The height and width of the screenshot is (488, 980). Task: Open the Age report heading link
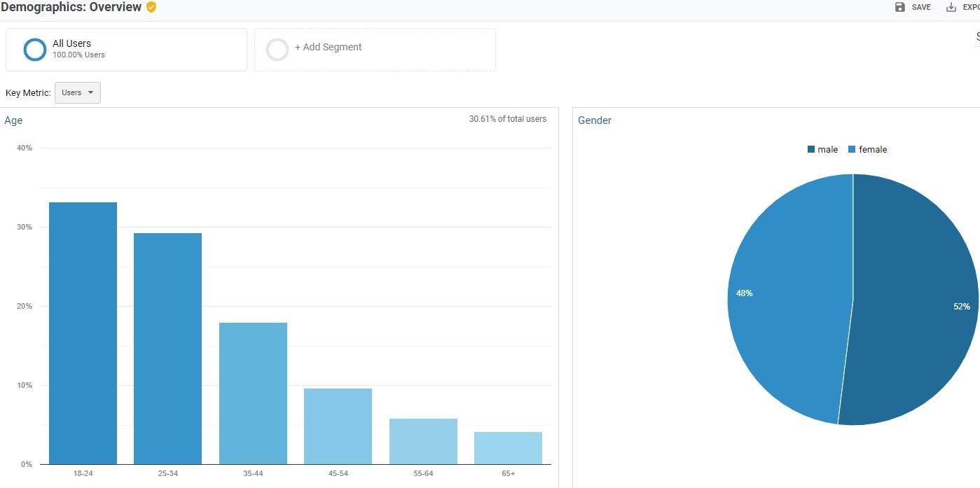click(x=13, y=120)
